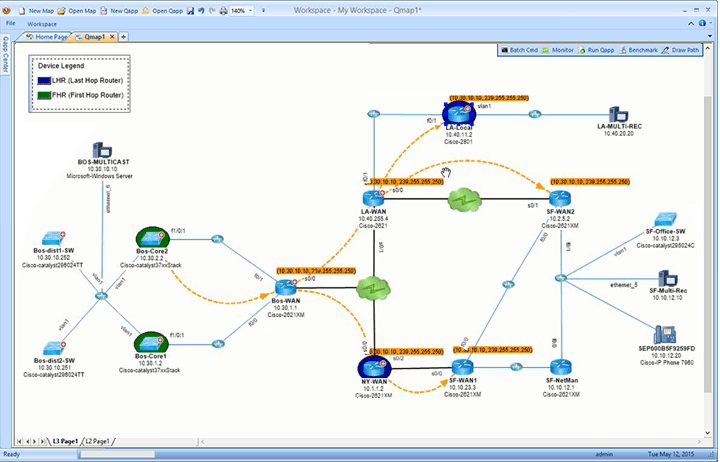Click the blue Help info icon
720x462 pixels.
[x=702, y=23]
